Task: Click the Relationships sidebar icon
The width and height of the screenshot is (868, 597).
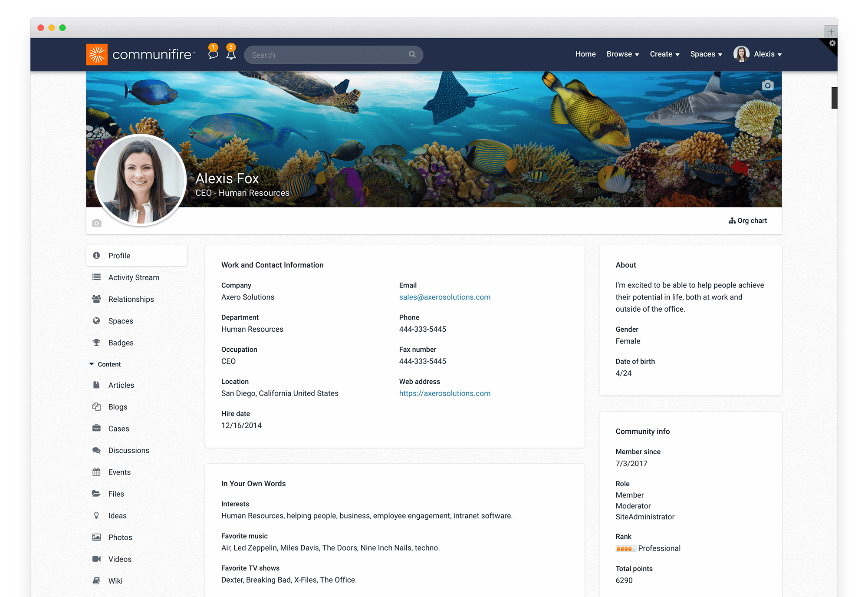Action: (x=97, y=299)
